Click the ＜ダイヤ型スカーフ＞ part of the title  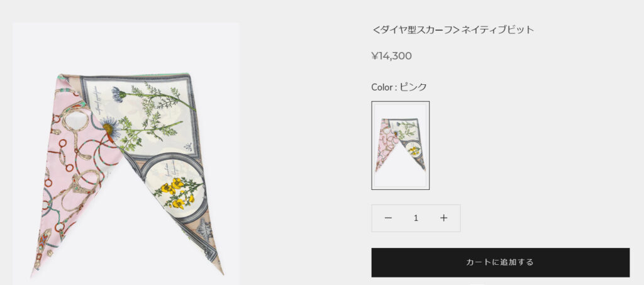click(416, 30)
